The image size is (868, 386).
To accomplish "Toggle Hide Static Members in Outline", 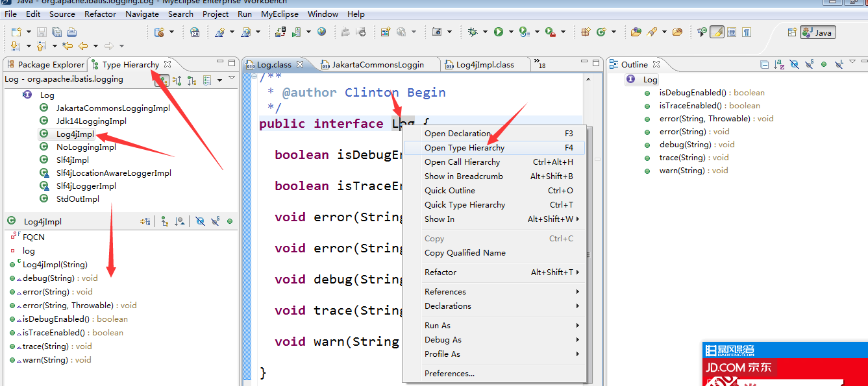I will (810, 64).
